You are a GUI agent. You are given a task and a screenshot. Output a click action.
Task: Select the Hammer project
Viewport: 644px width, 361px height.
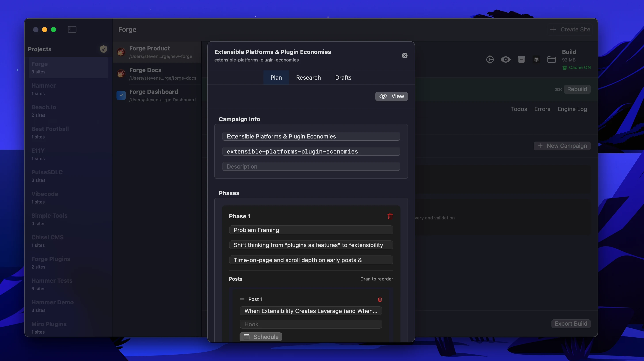(x=68, y=89)
